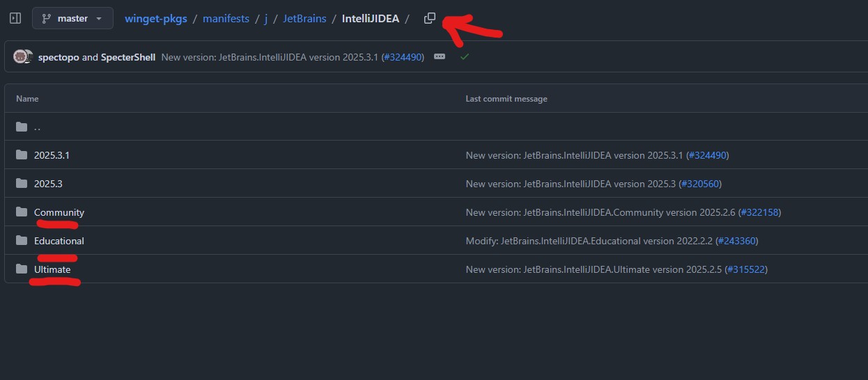Screen dimensions: 868x380
Task: Navigate to the JetBrains breadcrumb folder
Action: (304, 19)
